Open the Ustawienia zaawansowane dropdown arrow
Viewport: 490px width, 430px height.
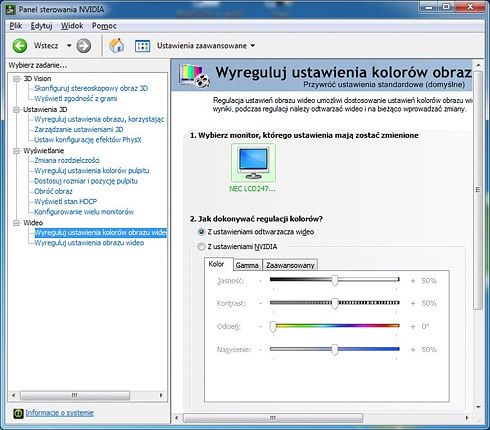[x=253, y=46]
